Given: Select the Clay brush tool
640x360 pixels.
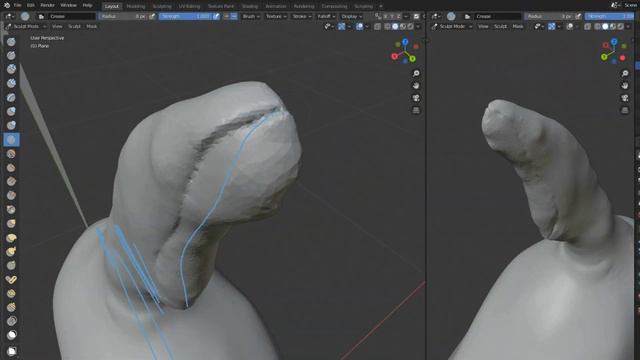Looking at the screenshot, I should tap(11, 69).
